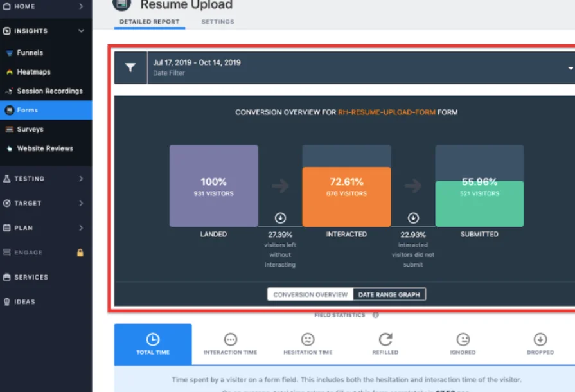The height and width of the screenshot is (392, 575).
Task: Select the Interaction Time statistics tab
Action: [230, 344]
